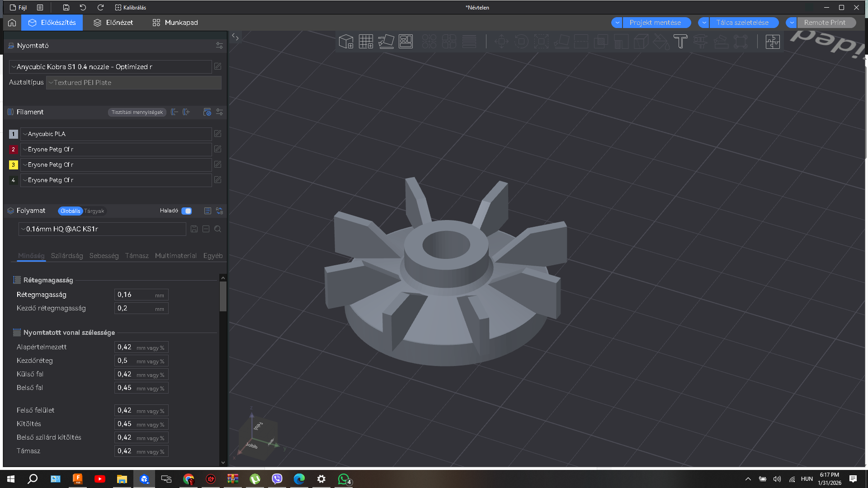Open filament 2 Eryone Petg dropdown
Viewport: 868px width, 488px height.
116,149
